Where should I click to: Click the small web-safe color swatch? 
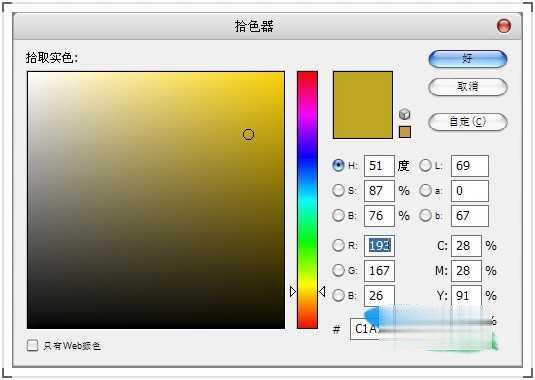(405, 132)
